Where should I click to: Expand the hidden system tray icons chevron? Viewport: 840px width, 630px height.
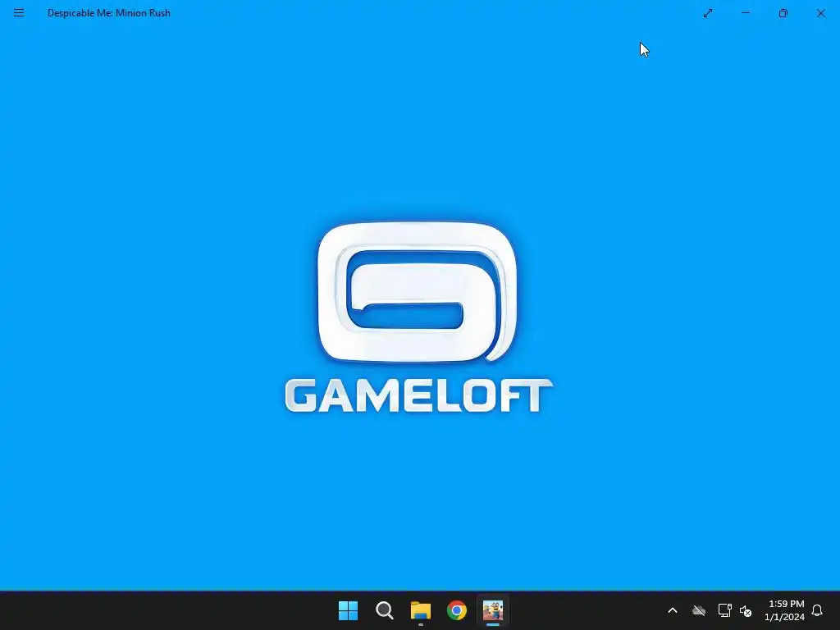pyautogui.click(x=673, y=610)
